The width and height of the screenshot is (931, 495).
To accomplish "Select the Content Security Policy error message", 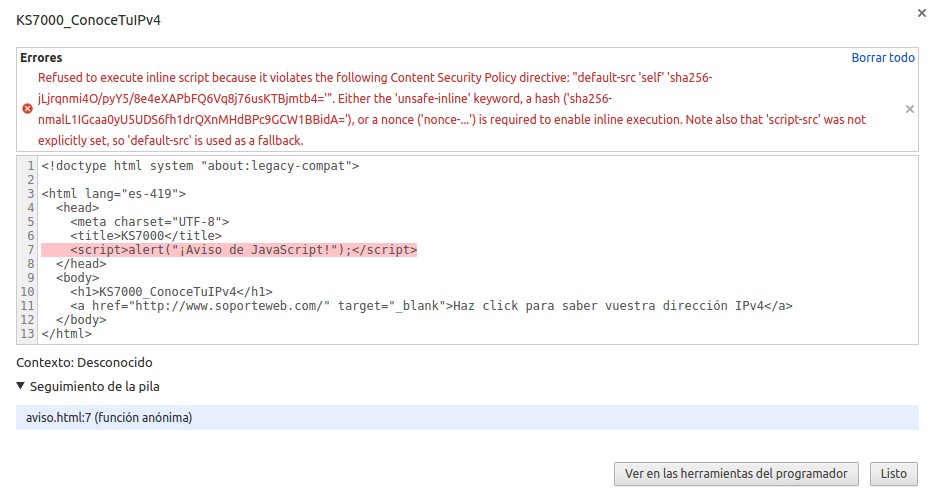I will point(450,108).
